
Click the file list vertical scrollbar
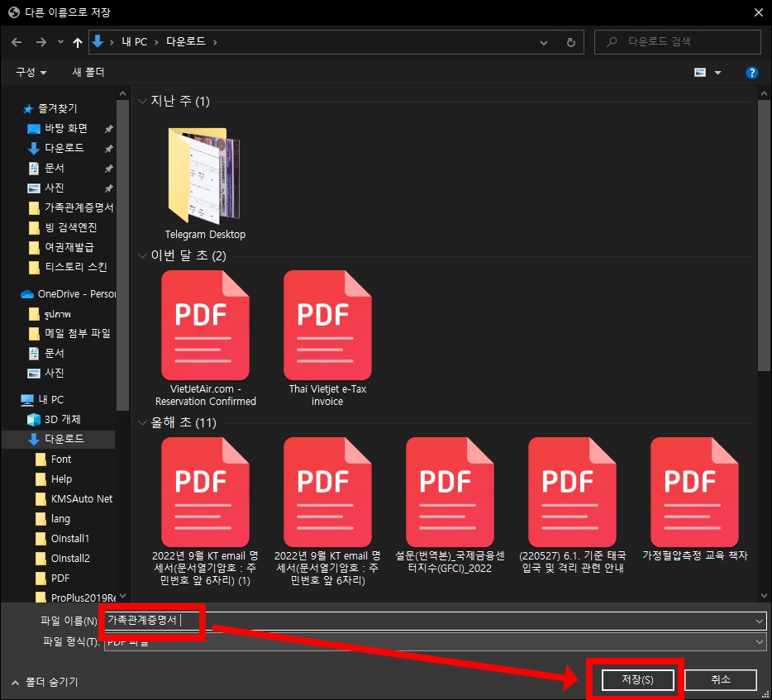pyautogui.click(x=764, y=236)
